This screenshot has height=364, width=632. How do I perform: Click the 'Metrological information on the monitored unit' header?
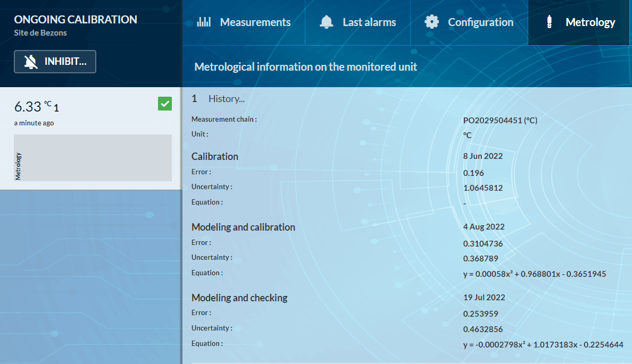305,67
